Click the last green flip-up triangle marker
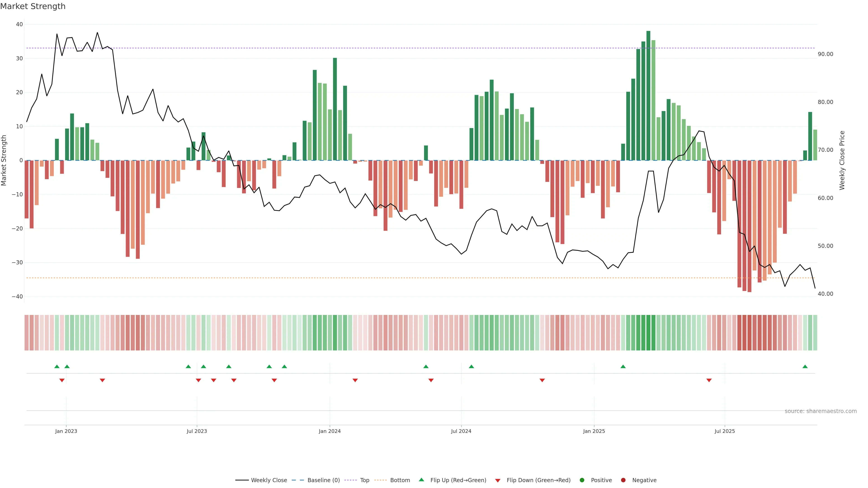The width and height of the screenshot is (868, 488). coord(805,366)
